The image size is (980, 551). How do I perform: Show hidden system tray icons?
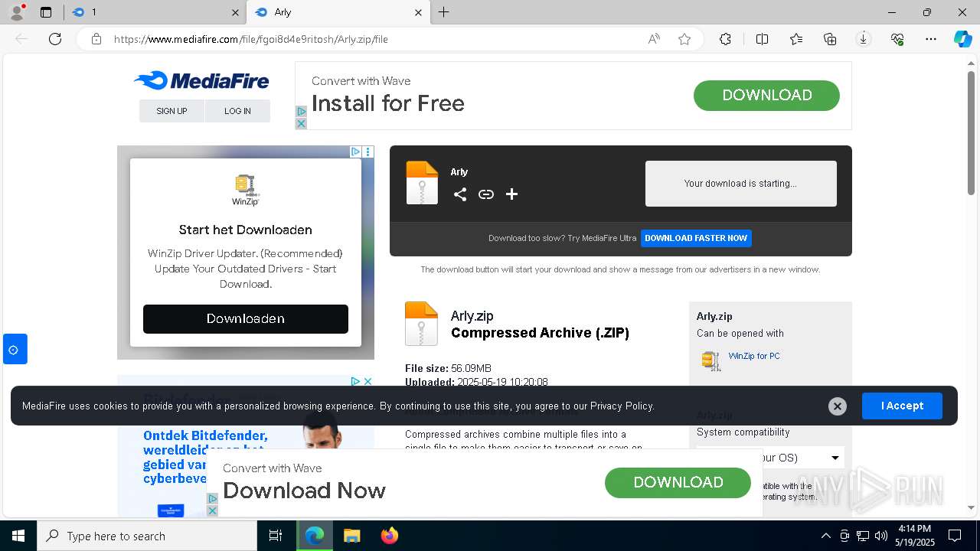coord(825,536)
